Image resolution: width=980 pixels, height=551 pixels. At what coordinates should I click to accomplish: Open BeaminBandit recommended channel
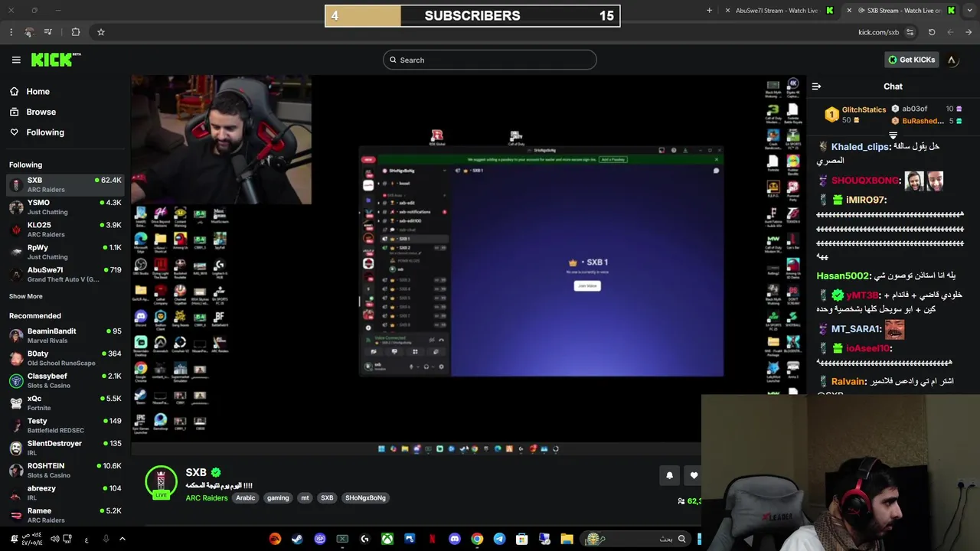(65, 335)
